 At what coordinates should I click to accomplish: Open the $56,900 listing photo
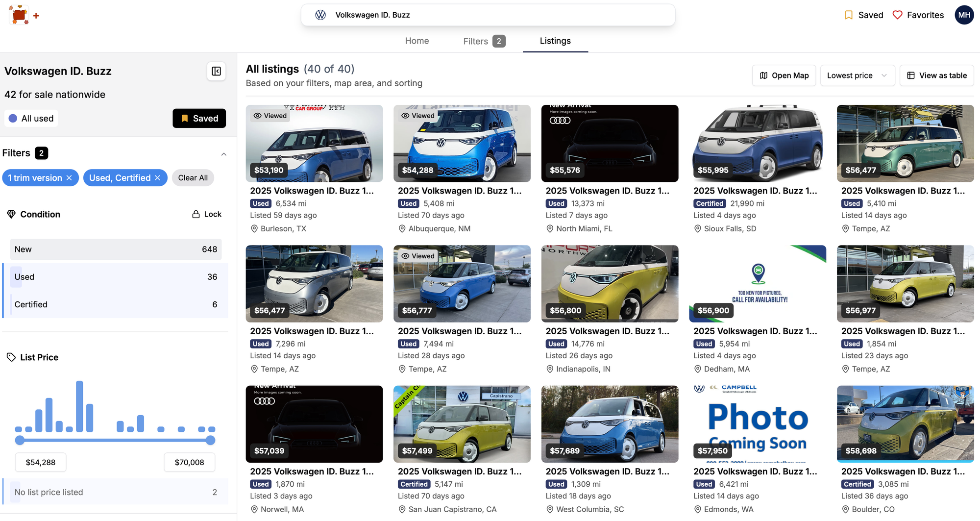[x=758, y=284]
